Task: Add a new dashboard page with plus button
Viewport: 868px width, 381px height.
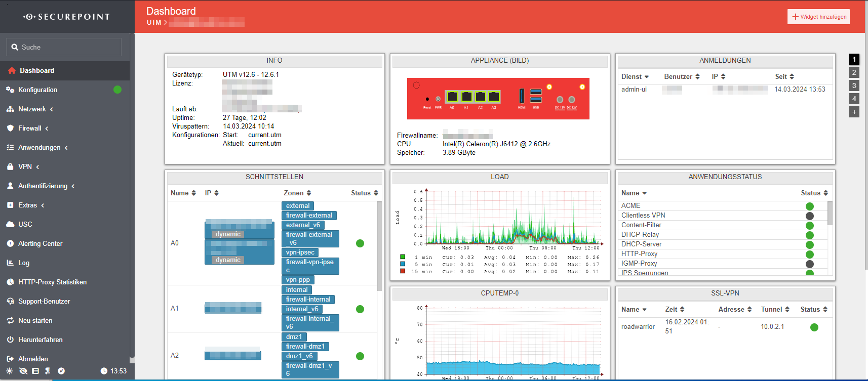Action: point(854,112)
